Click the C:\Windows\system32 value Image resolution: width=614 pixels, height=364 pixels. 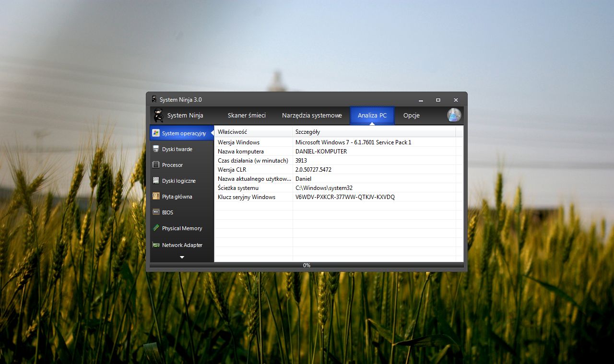(x=324, y=188)
